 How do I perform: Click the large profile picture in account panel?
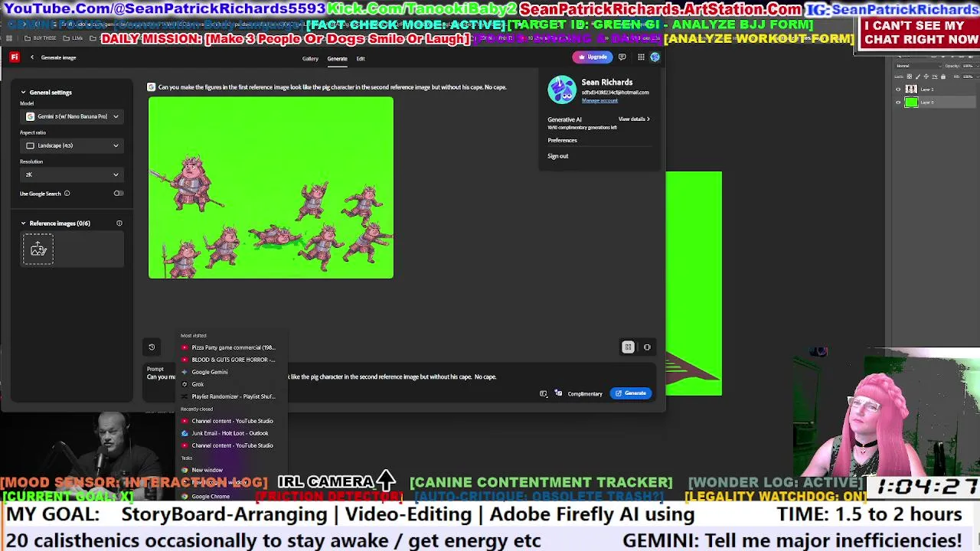(x=561, y=90)
